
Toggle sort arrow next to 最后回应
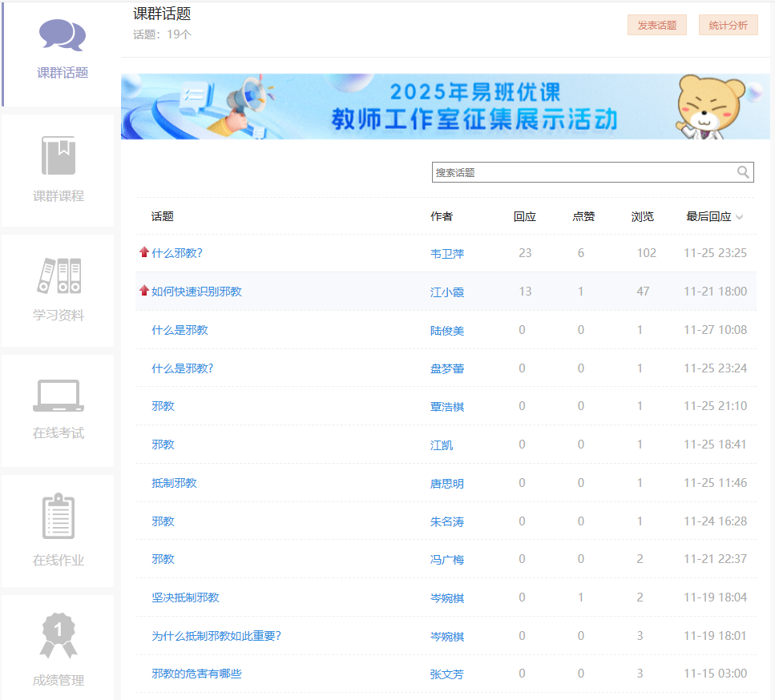739,217
